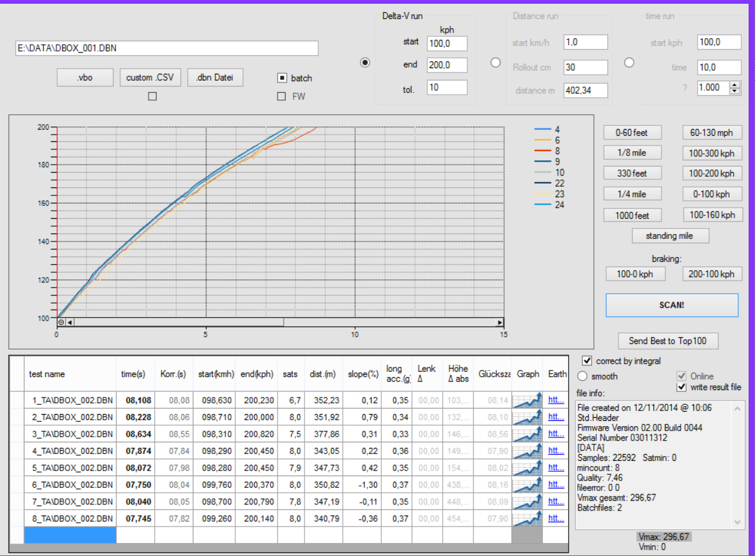756x556 pixels.
Task: Click the file path input field
Action: [166, 49]
